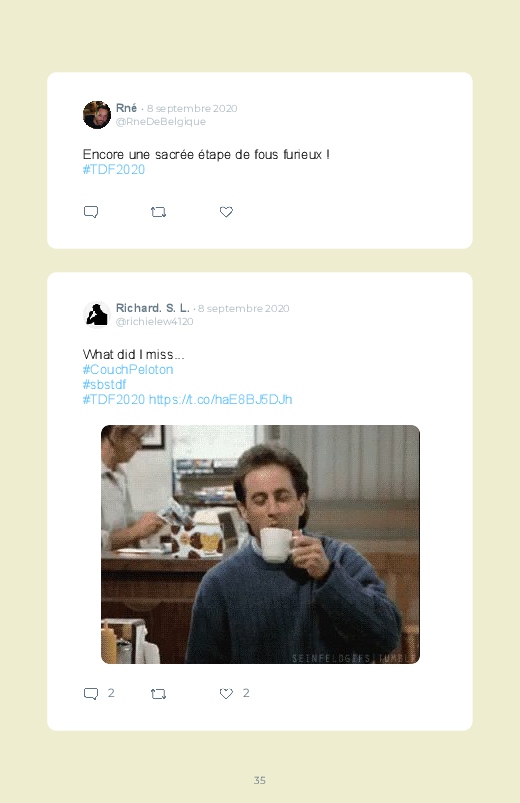This screenshot has width=520, height=803.
Task: Retweet Richard S. L.'s tweet
Action: click(158, 694)
